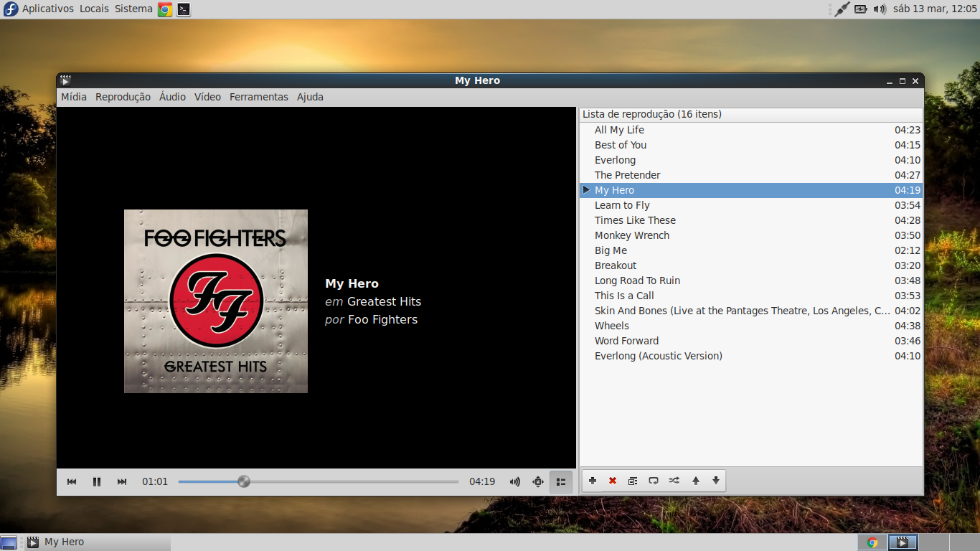Image resolution: width=980 pixels, height=551 pixels.
Task: Select Monkey Wrench in the playlist
Action: pos(751,235)
